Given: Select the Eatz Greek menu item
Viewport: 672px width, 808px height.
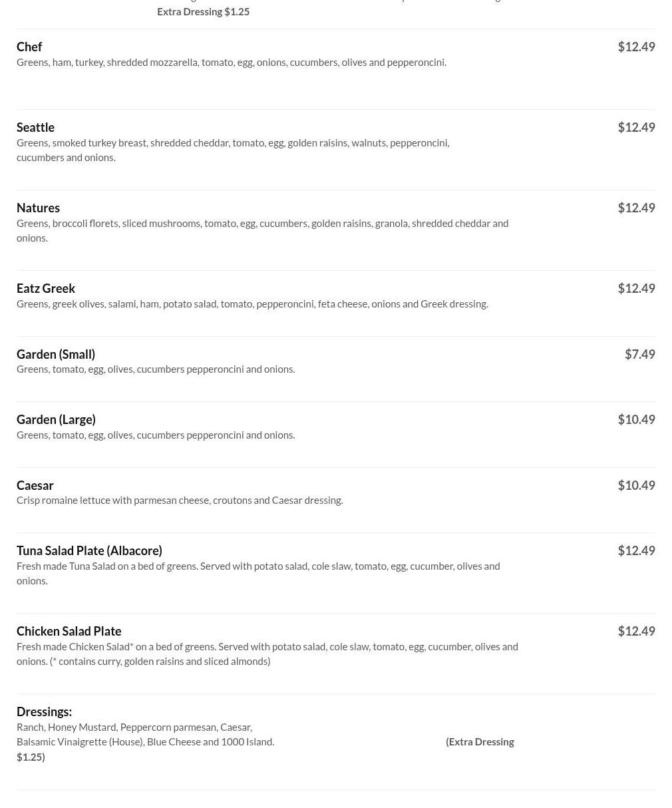Looking at the screenshot, I should 46,288.
